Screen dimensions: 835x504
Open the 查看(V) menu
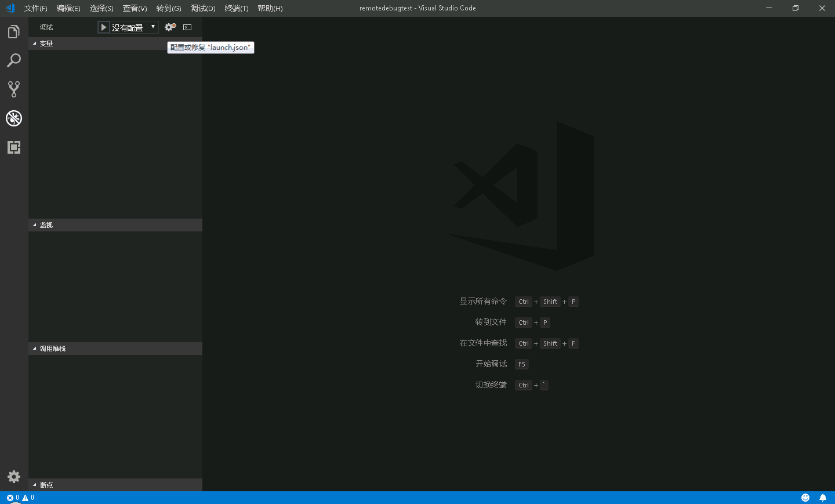click(135, 8)
